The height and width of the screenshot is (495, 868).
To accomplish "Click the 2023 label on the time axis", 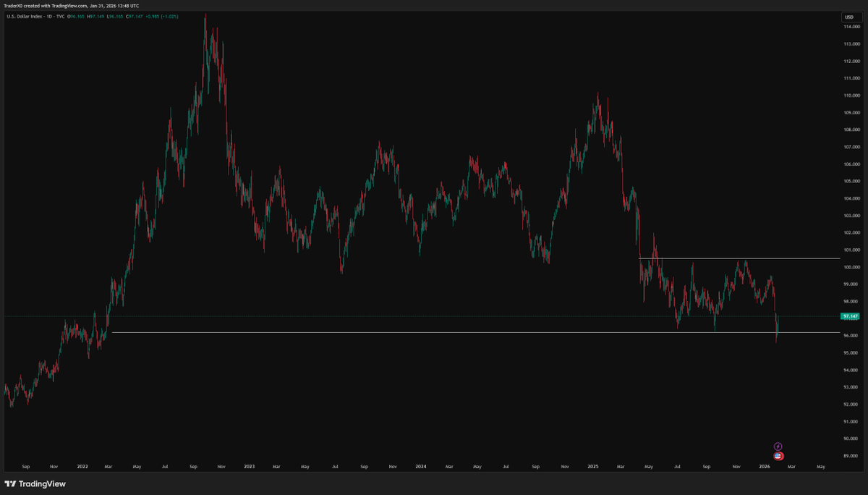I will (250, 467).
